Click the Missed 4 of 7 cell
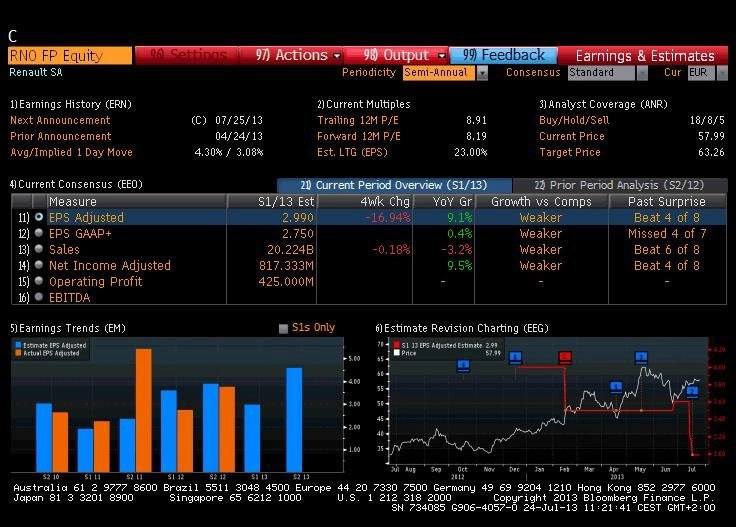 (667, 233)
